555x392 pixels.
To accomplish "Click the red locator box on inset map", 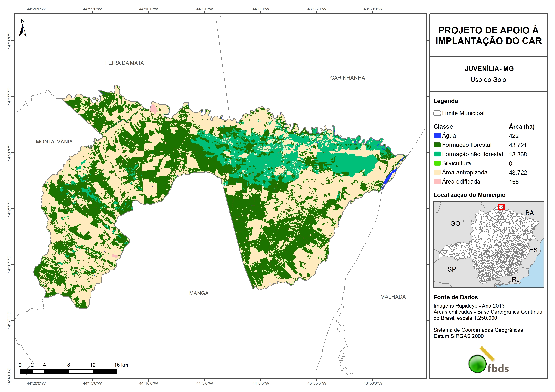I will (x=501, y=207).
